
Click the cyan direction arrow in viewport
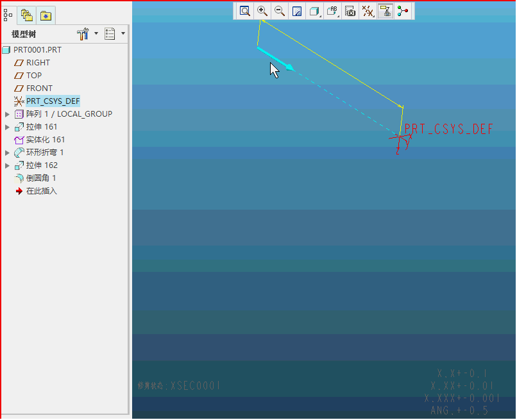click(276, 59)
